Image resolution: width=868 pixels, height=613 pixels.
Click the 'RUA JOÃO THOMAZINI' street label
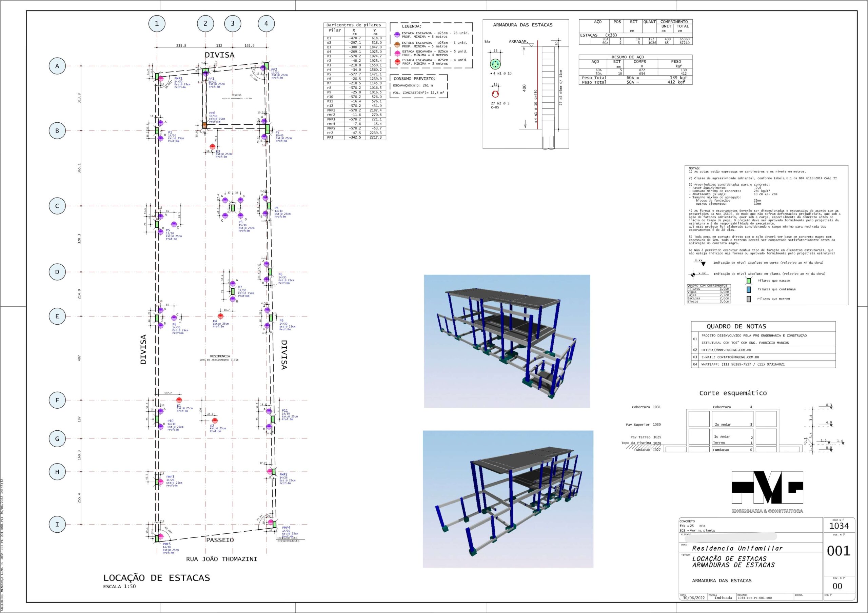221,559
